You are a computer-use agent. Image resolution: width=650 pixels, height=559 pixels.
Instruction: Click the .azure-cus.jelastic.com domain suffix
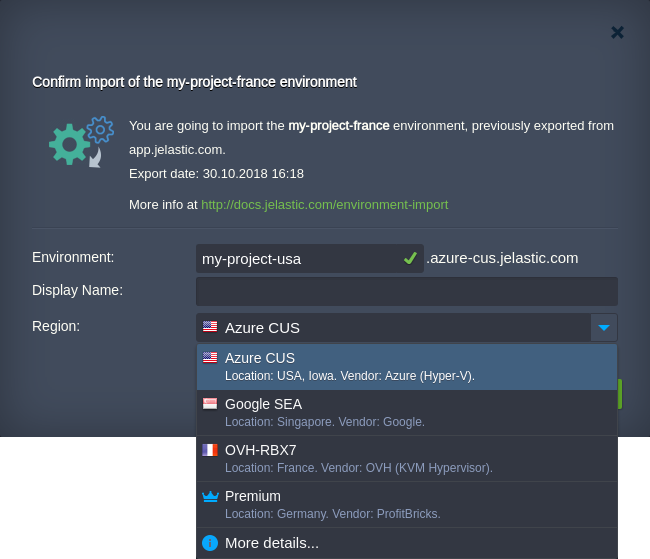point(502,258)
